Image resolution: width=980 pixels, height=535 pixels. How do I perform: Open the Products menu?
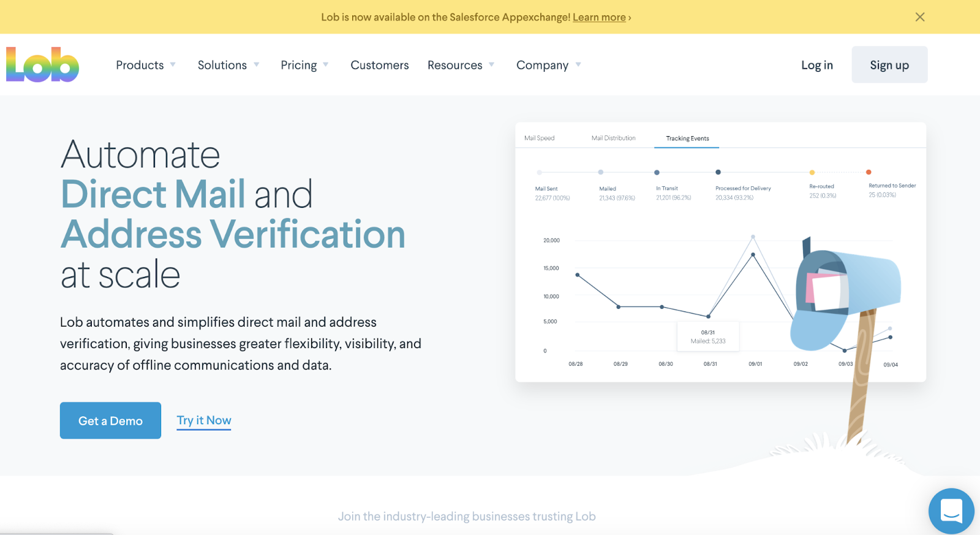click(x=140, y=65)
